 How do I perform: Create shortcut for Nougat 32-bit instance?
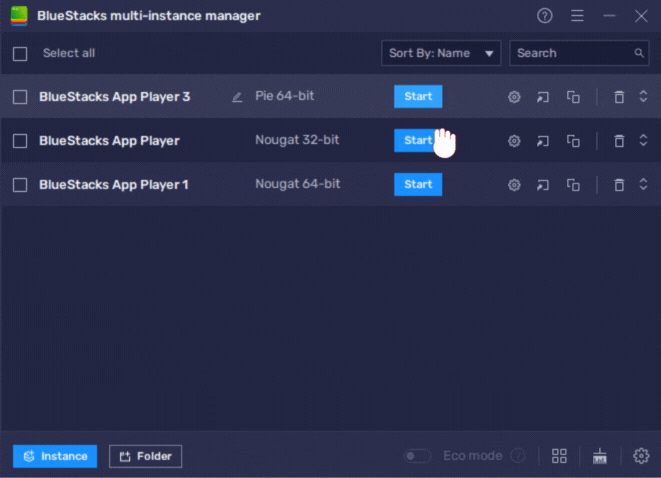543,141
